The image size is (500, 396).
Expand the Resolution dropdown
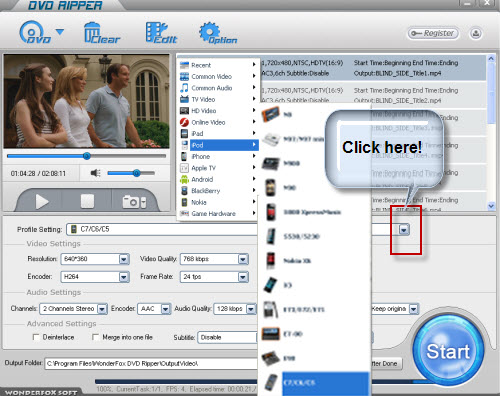pyautogui.click(x=124, y=259)
